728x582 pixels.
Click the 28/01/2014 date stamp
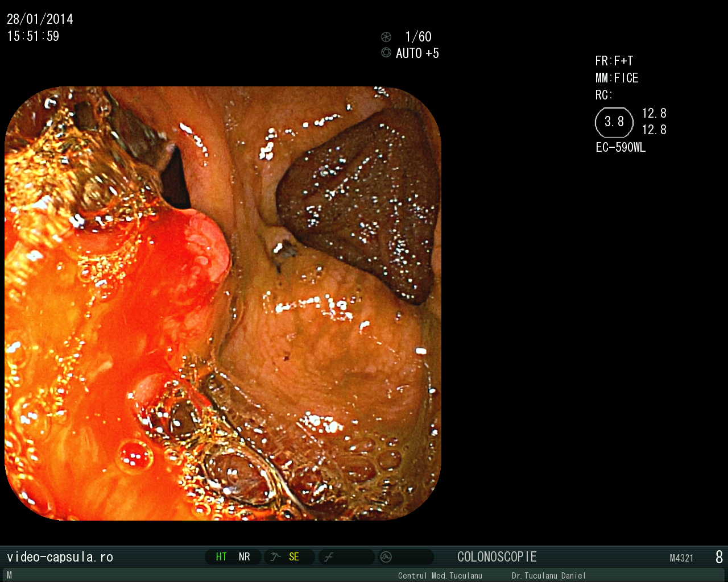(x=40, y=19)
